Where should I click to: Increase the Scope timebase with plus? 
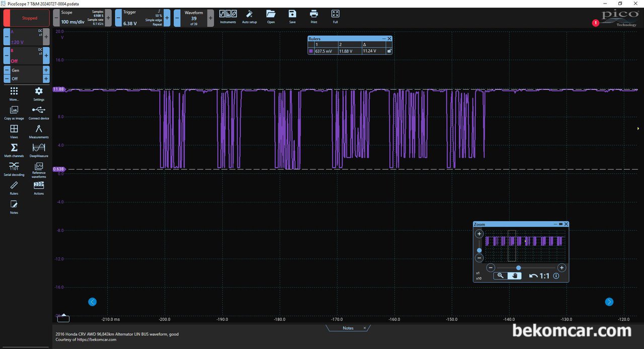coord(108,18)
